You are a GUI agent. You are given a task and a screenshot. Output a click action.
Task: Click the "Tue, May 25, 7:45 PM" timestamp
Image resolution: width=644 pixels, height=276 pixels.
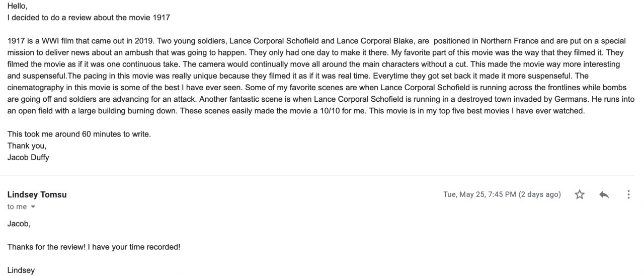click(x=479, y=194)
